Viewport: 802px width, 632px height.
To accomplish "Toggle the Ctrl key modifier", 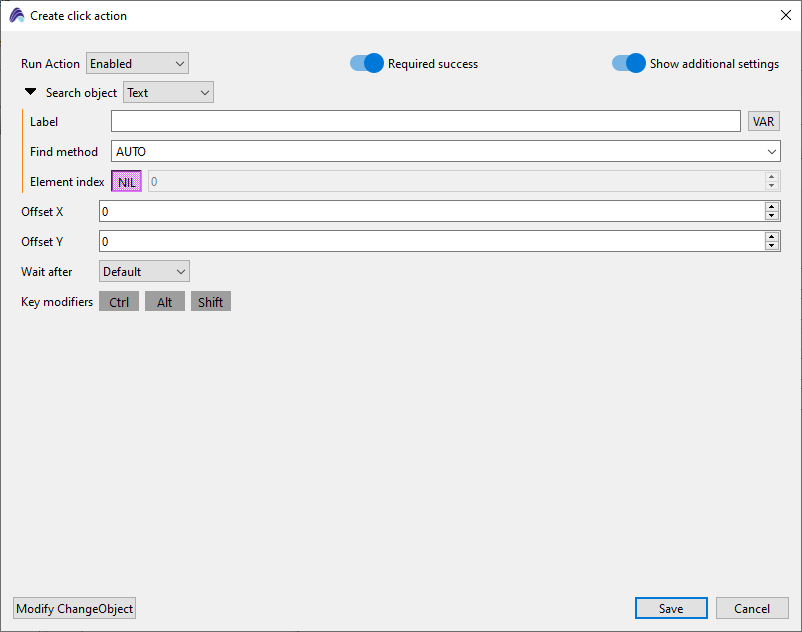I will (119, 302).
